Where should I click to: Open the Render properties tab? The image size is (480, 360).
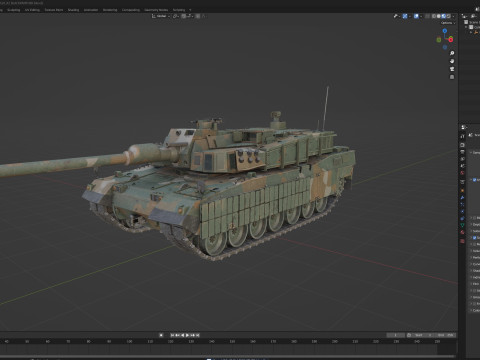click(462, 145)
